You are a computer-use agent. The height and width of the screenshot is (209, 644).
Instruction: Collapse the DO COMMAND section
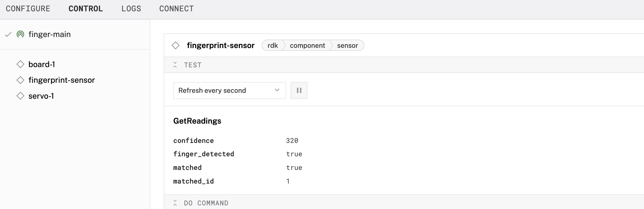pyautogui.click(x=175, y=203)
